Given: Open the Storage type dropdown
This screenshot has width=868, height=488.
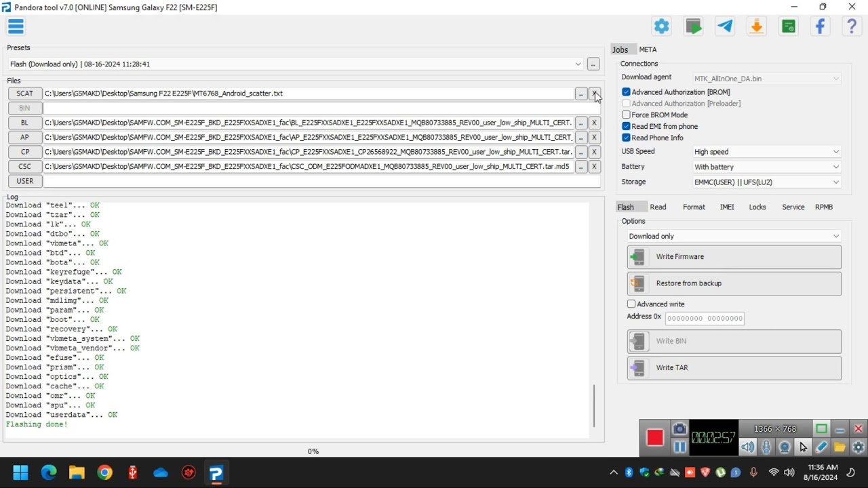Looking at the screenshot, I should (766, 182).
